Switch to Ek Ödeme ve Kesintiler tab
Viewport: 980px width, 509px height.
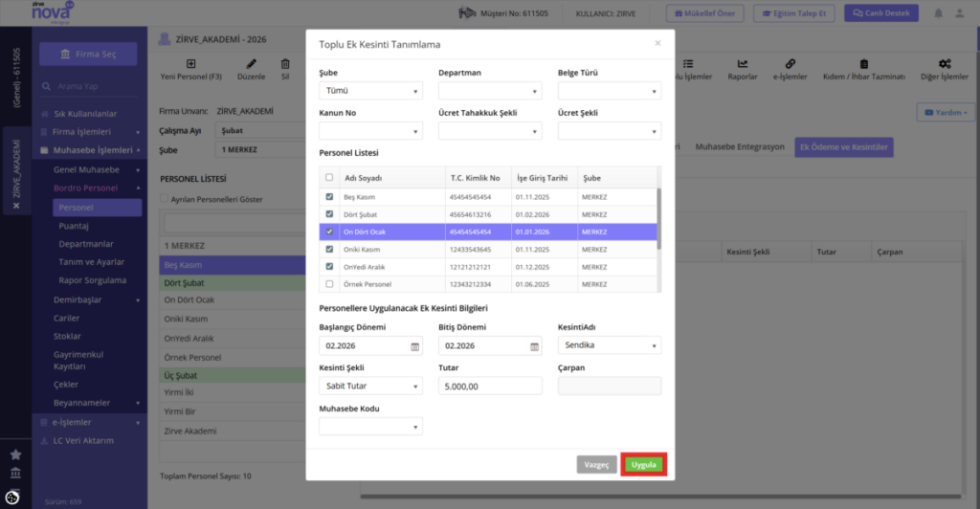[x=844, y=147]
